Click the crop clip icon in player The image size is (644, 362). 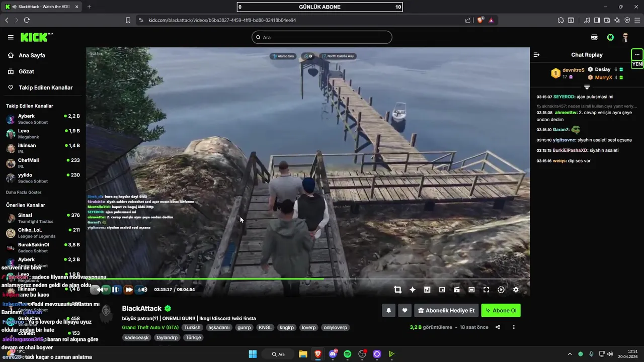397,290
